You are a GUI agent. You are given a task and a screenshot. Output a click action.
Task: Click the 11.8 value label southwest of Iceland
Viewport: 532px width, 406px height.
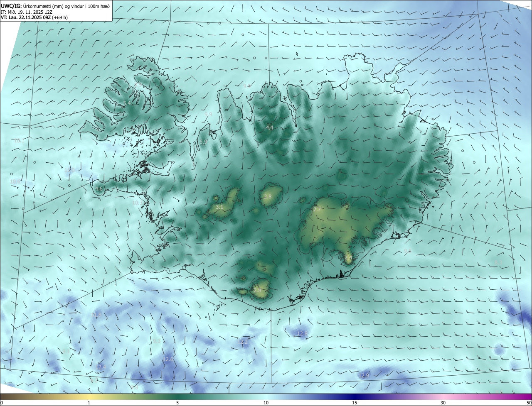click(96, 315)
